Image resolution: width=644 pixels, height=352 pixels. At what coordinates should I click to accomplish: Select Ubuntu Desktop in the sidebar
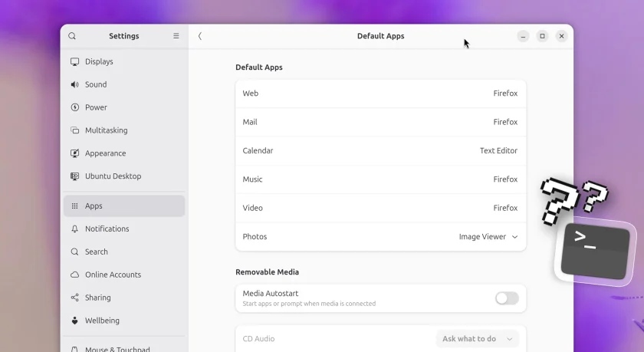tap(124, 176)
